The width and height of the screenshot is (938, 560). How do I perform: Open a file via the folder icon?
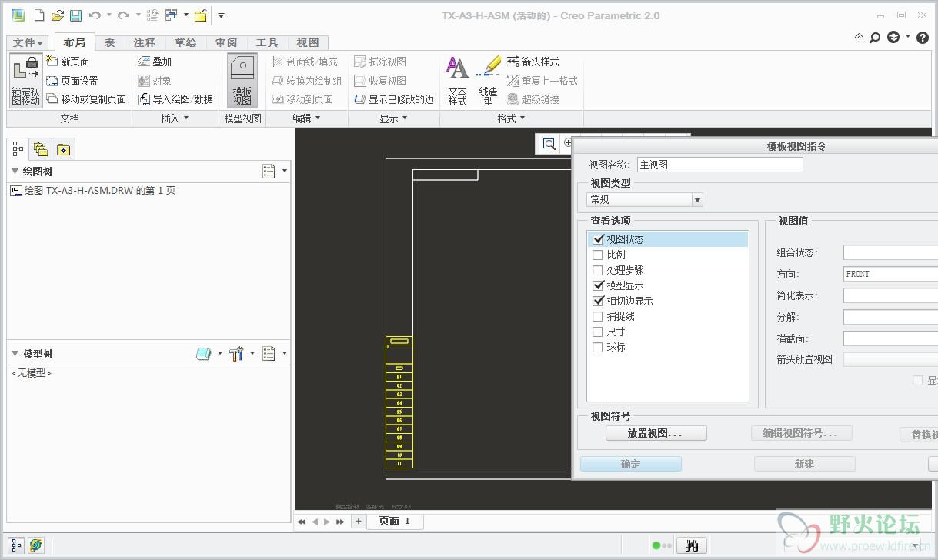pyautogui.click(x=57, y=15)
